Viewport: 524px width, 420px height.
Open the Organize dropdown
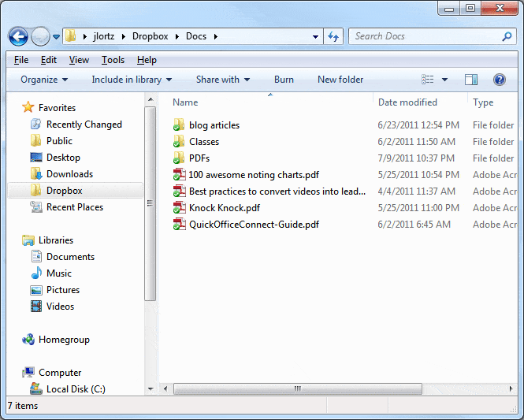44,80
